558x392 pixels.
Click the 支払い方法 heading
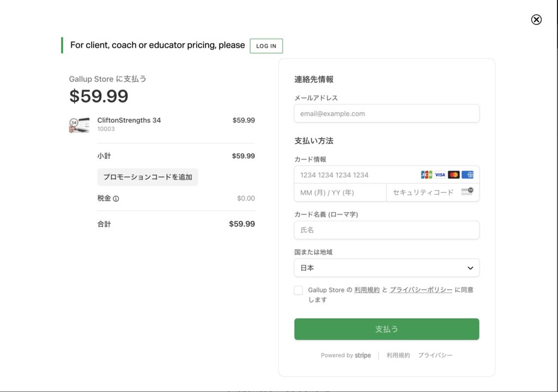(314, 141)
